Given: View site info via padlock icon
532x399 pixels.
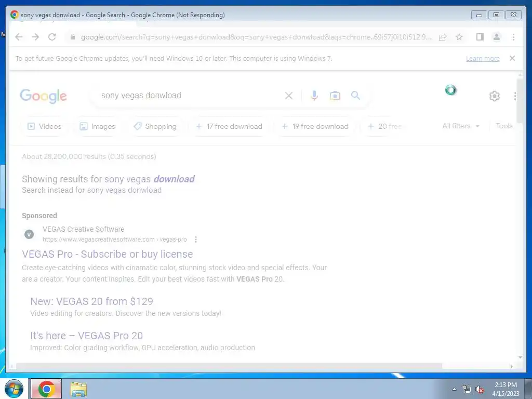Looking at the screenshot, I should coord(72,37).
